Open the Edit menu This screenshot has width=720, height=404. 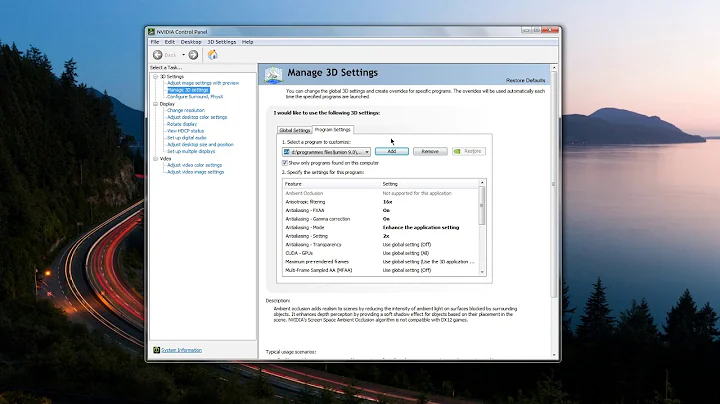(169, 42)
